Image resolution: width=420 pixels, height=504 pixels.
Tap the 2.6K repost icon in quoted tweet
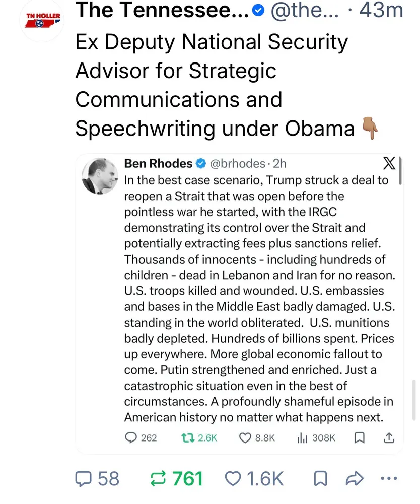(x=186, y=437)
